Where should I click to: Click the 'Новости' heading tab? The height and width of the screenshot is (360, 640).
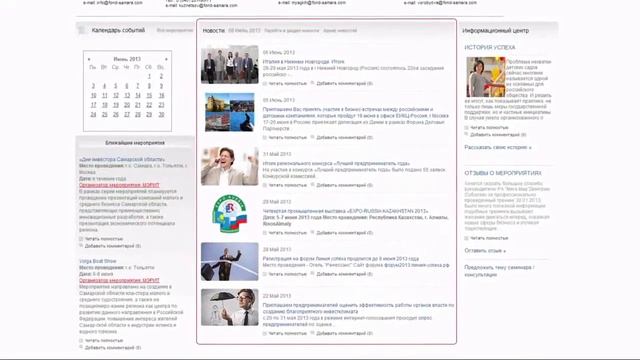click(x=214, y=31)
